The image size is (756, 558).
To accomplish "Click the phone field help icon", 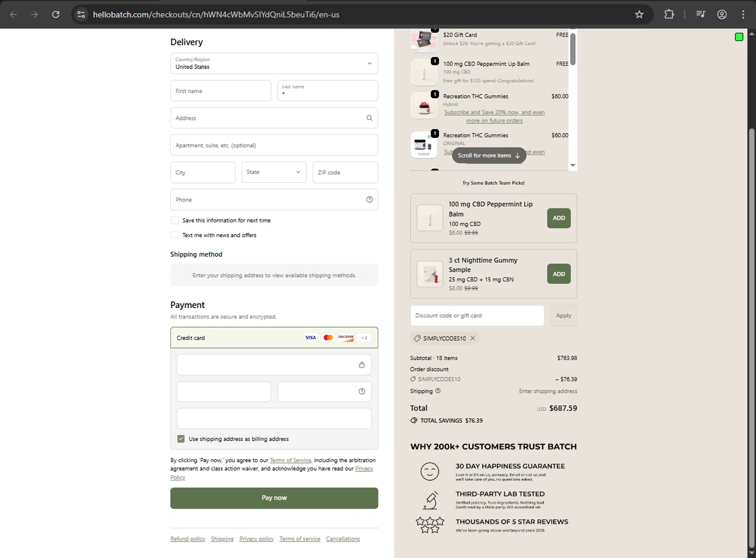I will click(x=369, y=200).
